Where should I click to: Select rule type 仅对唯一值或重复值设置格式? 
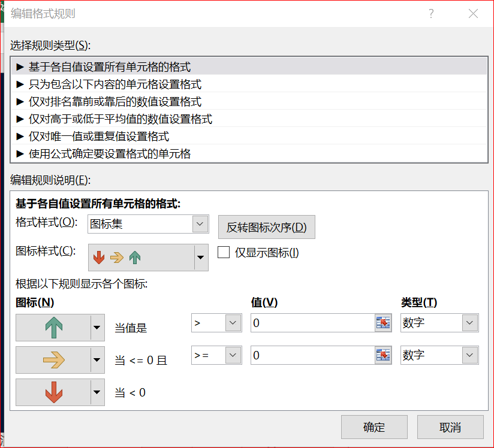[249, 136]
